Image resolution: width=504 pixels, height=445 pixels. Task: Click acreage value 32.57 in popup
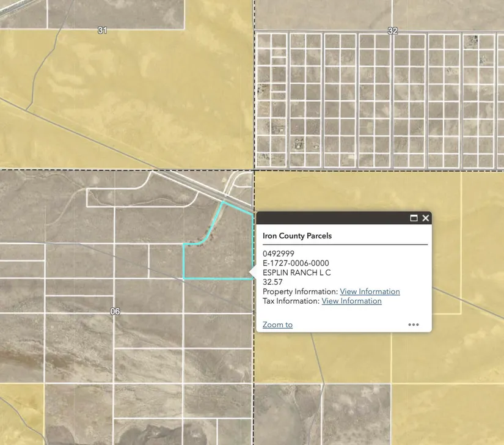[x=272, y=282]
